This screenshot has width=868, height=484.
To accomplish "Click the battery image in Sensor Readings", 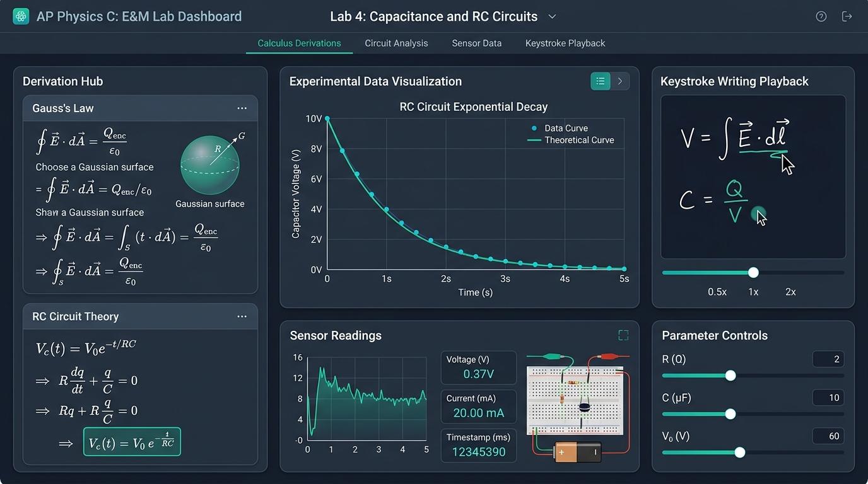I will tap(577, 452).
